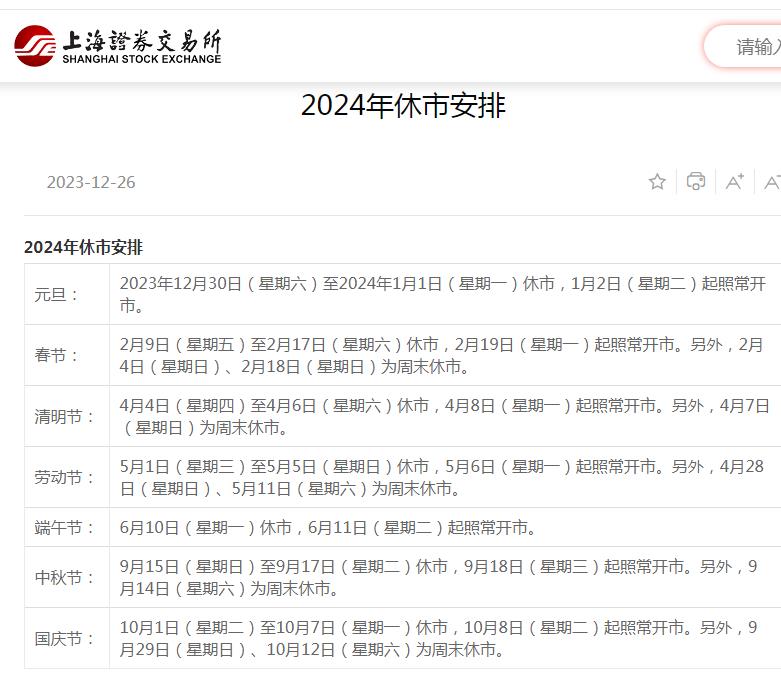Click the 清明节 details starting 4月4日

444,416
